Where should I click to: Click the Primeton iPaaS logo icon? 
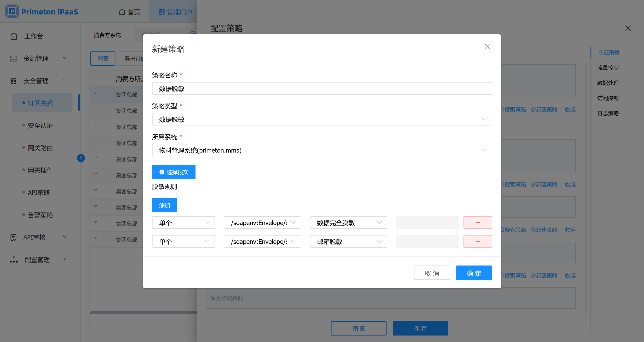click(x=12, y=11)
